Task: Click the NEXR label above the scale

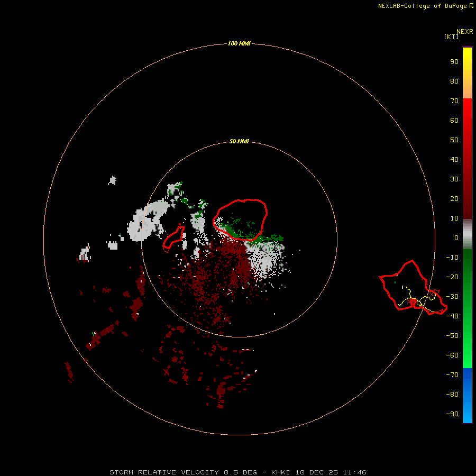Action: tap(465, 31)
